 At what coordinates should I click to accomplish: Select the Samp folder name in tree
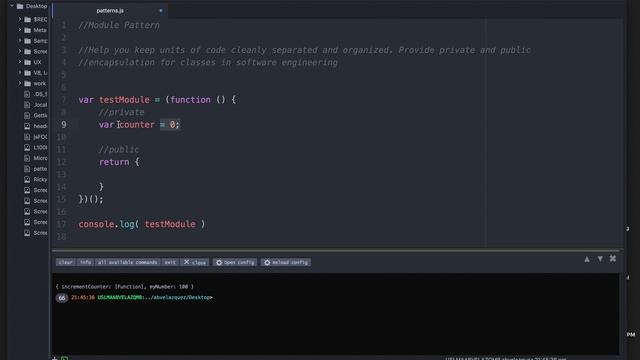click(x=40, y=41)
